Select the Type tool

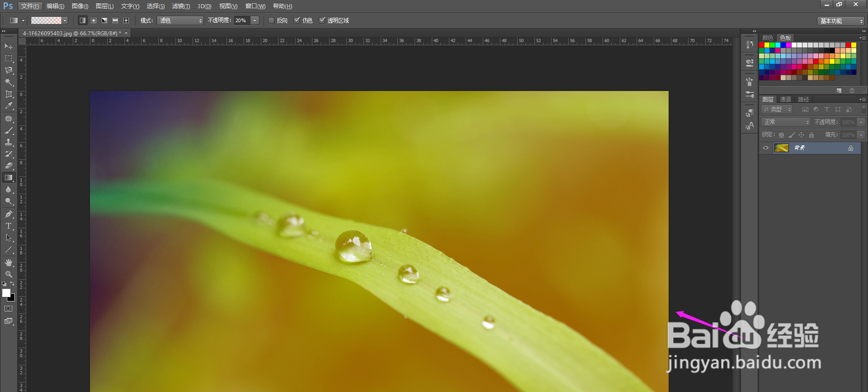pyautogui.click(x=9, y=226)
